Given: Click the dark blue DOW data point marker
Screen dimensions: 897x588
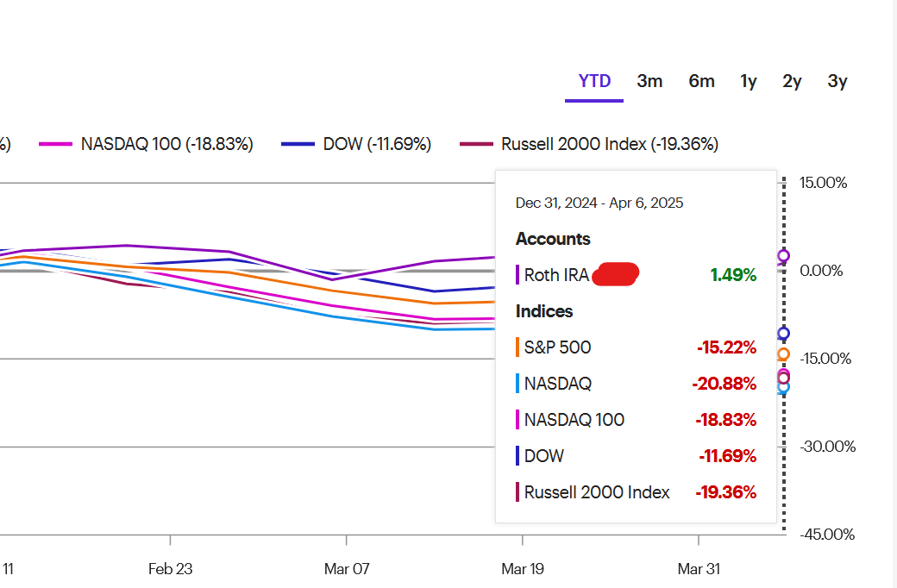Looking at the screenshot, I should click(x=784, y=333).
